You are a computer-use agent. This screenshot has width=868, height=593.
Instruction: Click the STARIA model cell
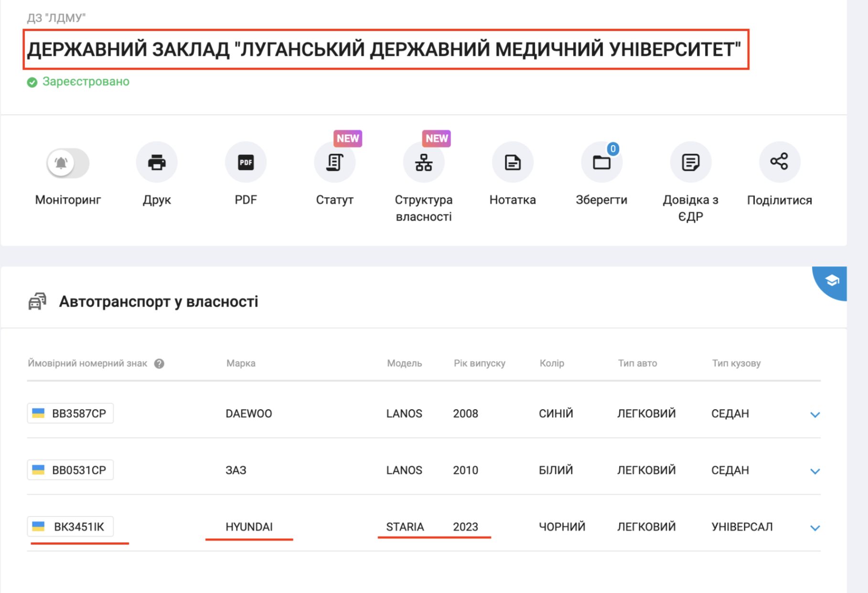pos(405,527)
